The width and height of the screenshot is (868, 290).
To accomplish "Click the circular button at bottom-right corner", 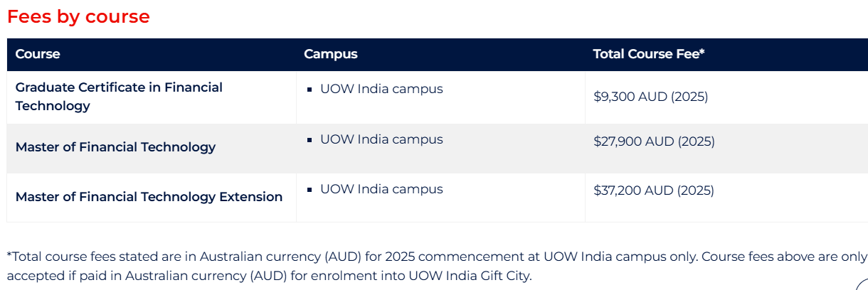I will [862, 284].
